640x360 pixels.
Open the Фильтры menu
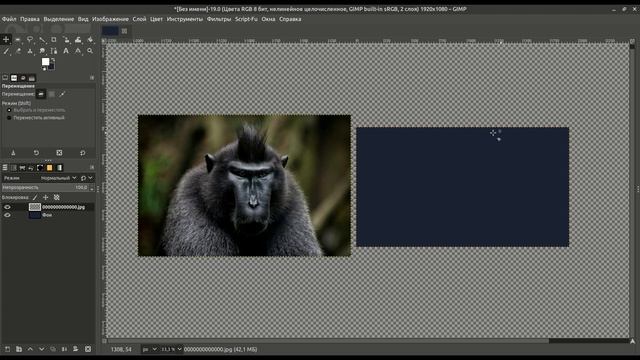click(219, 19)
